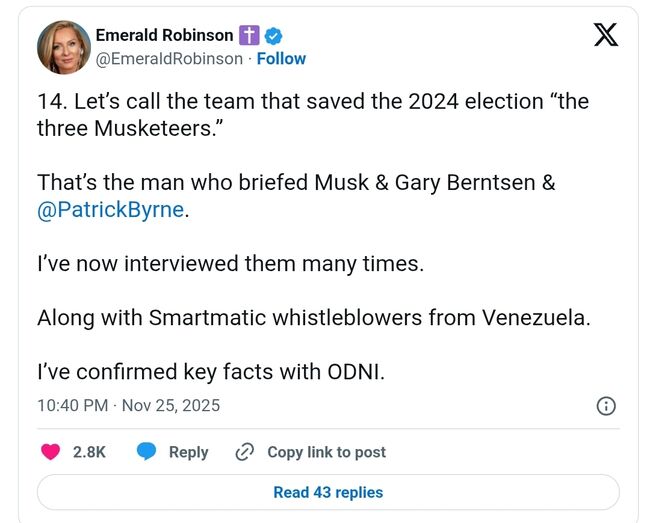
Task: Click the Smartmatic whistleblowers sentence
Action: 314,318
